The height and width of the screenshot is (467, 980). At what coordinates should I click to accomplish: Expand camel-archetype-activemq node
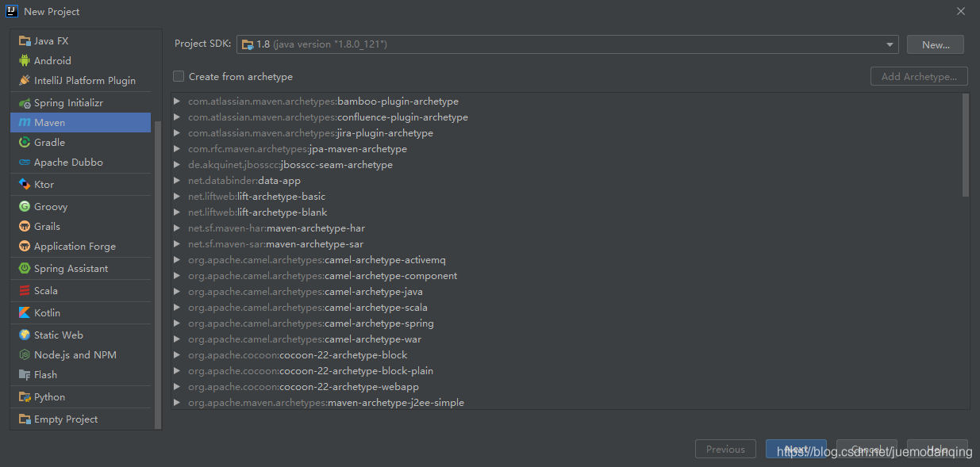click(x=177, y=260)
